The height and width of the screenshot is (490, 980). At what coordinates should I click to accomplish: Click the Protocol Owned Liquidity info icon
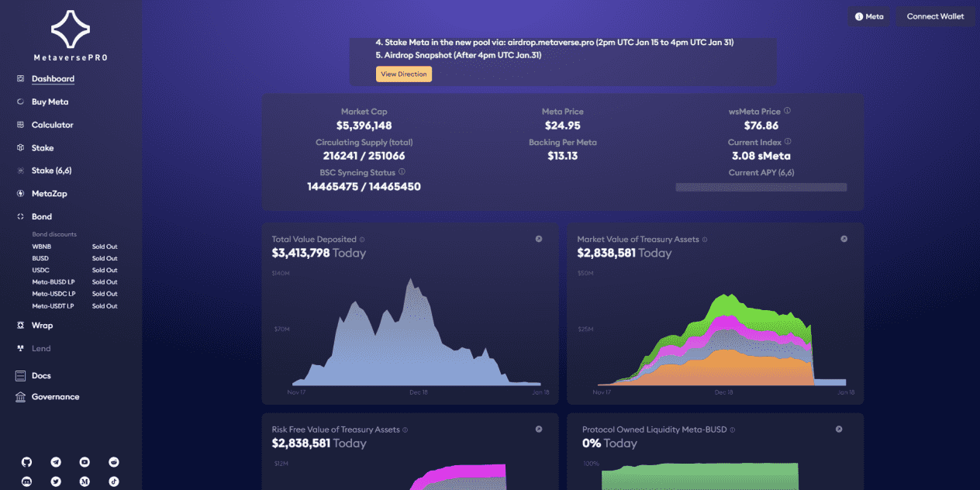click(733, 430)
